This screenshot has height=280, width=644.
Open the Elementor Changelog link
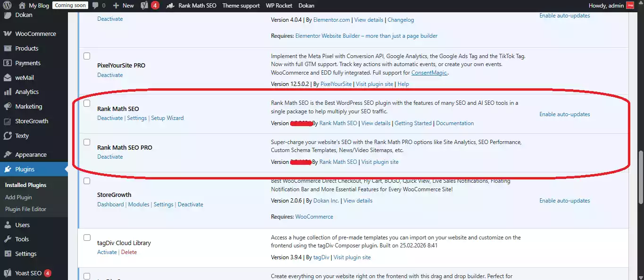401,20
